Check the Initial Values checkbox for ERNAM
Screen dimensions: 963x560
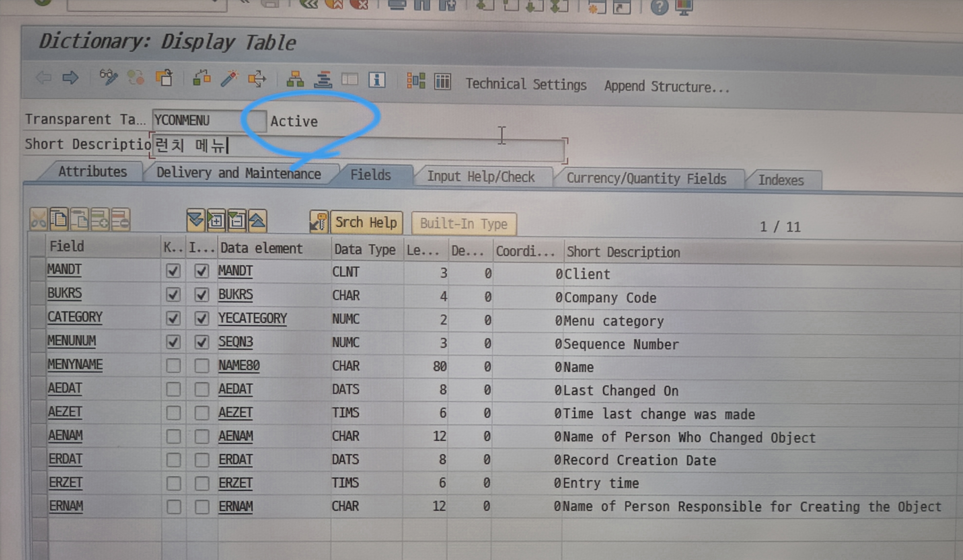(x=202, y=507)
